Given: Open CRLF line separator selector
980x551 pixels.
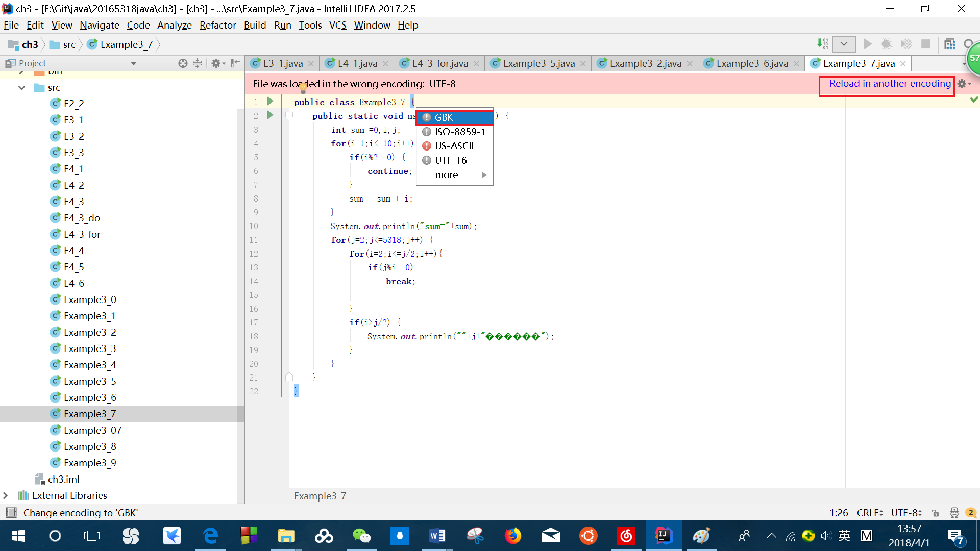Looking at the screenshot, I should coord(870,513).
